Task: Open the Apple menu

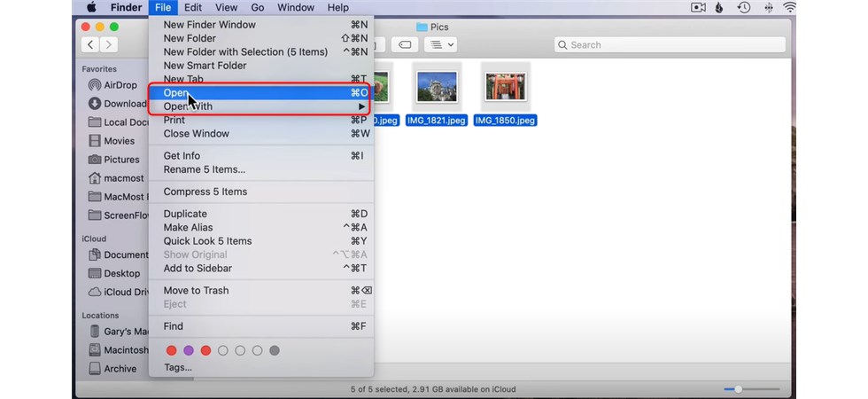Action: pyautogui.click(x=91, y=7)
